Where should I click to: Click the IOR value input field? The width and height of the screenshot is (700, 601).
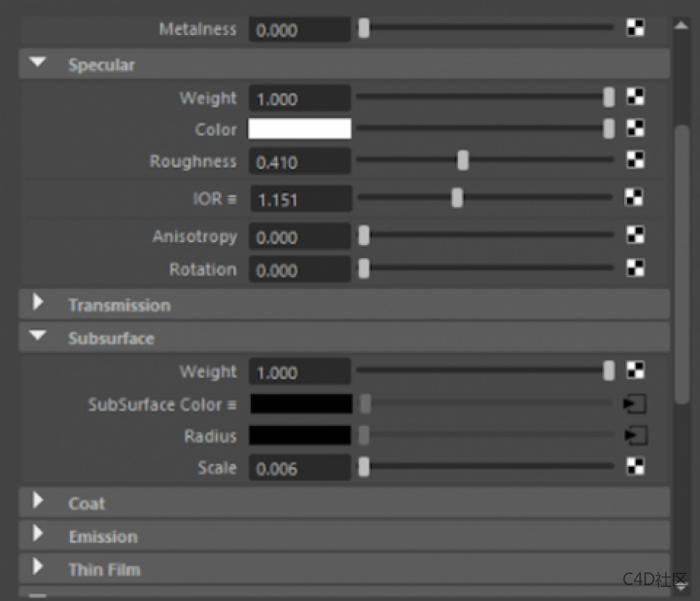[301, 200]
